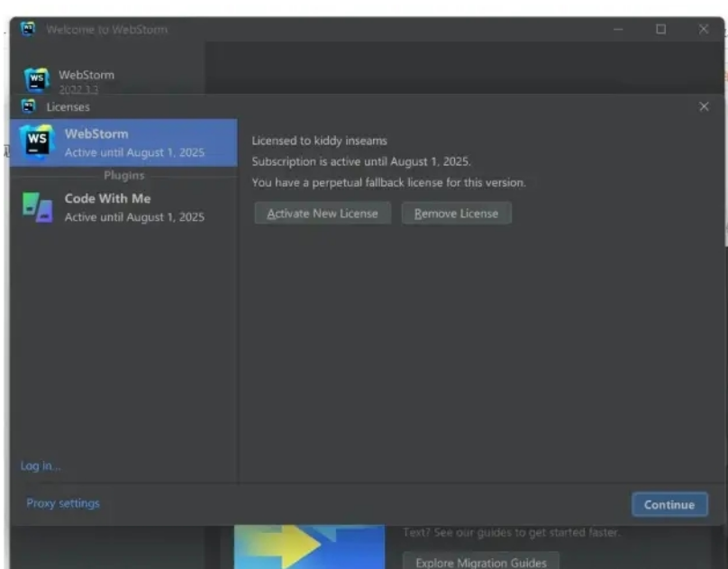
Task: Click Explore Migration Guides in Welcome window
Action: point(481,562)
